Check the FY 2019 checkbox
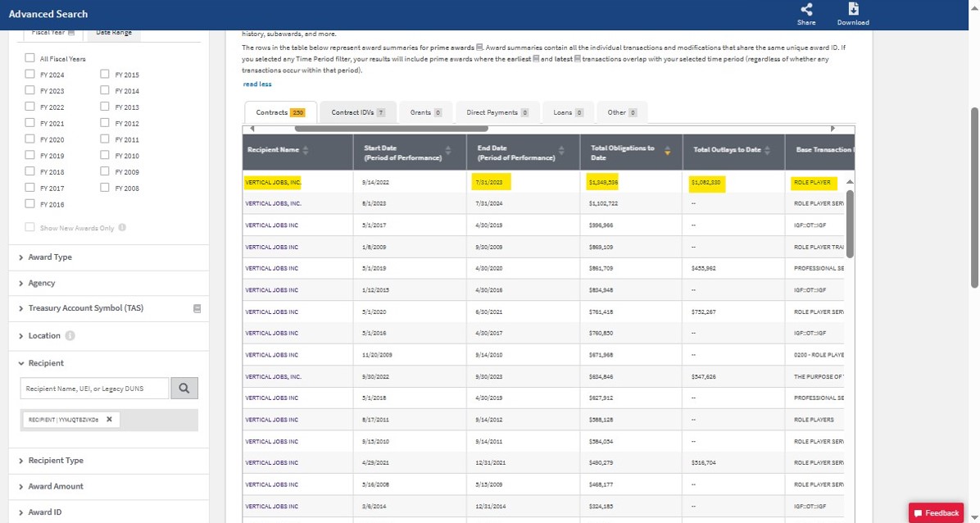The image size is (980, 523). point(30,156)
